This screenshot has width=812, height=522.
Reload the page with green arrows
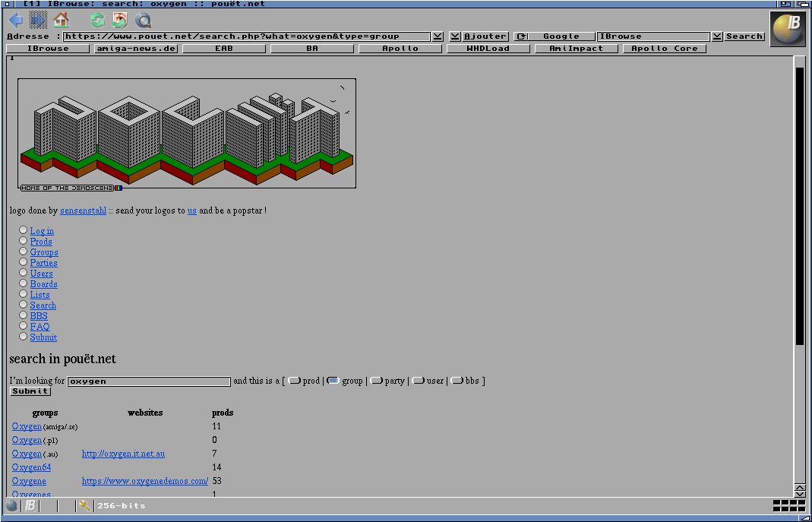point(97,21)
